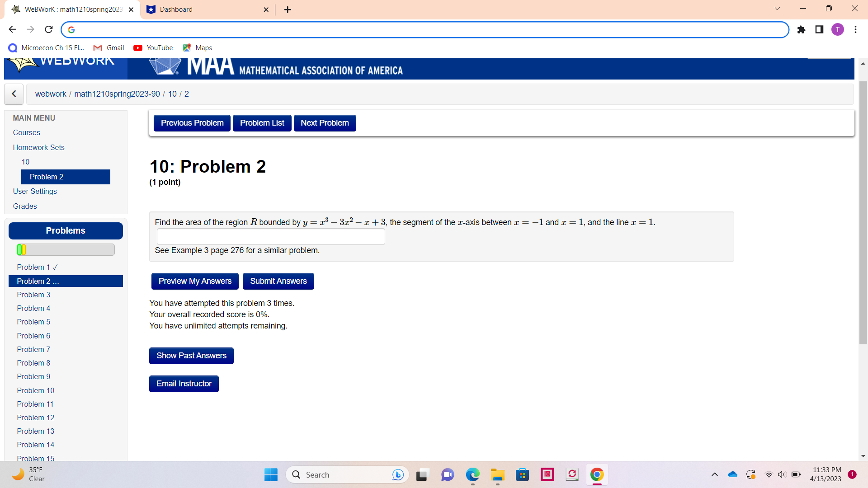
Task: Open Chrome's three-dot menu
Action: pyautogui.click(x=855, y=29)
